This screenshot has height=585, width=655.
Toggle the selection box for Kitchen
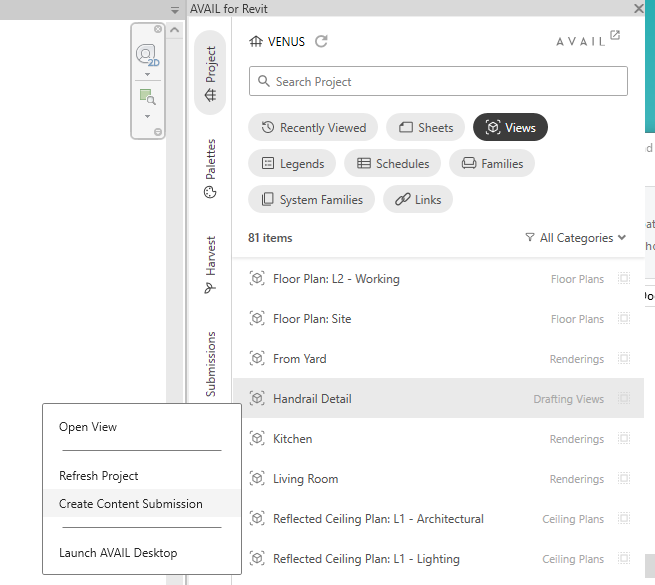click(624, 438)
